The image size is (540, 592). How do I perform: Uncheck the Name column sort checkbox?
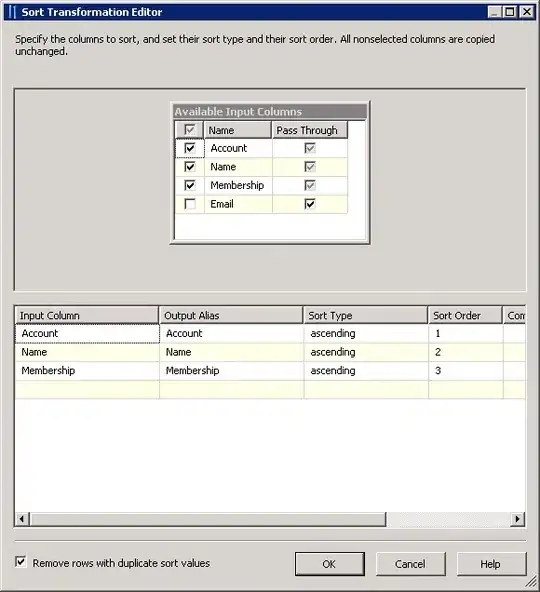[x=190, y=166]
